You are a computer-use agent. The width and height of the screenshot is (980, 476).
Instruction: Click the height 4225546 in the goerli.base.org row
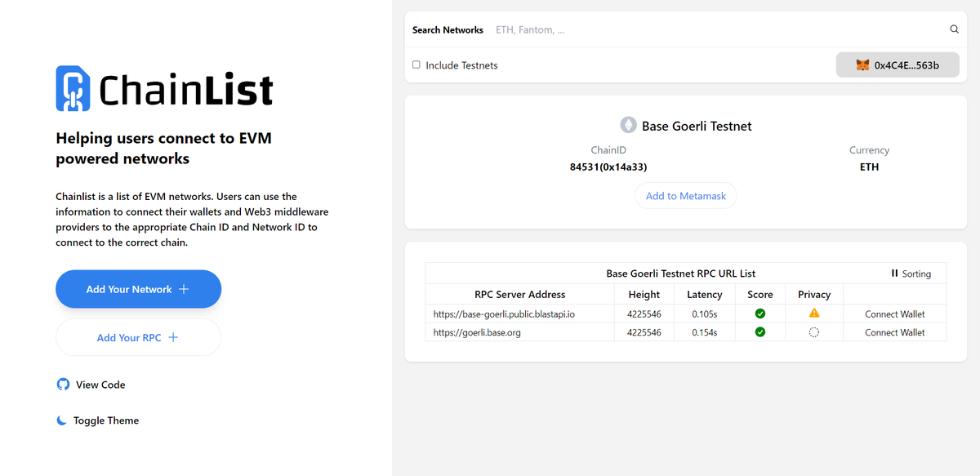[644, 332]
